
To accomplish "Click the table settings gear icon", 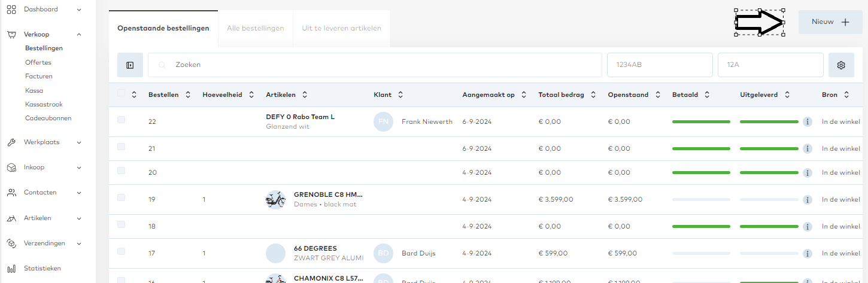I will (840, 65).
